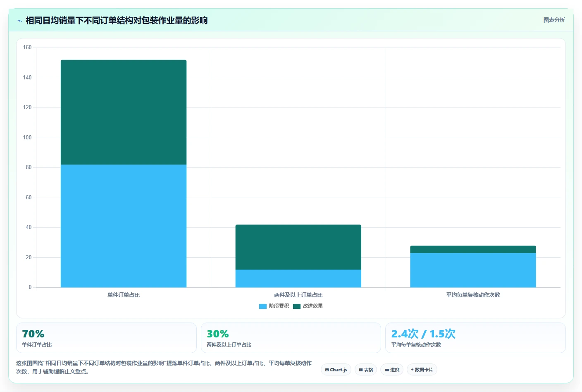582x392 pixels.
Task: Click the 平均每单复核动作次数 caption in third card
Action: click(416, 344)
